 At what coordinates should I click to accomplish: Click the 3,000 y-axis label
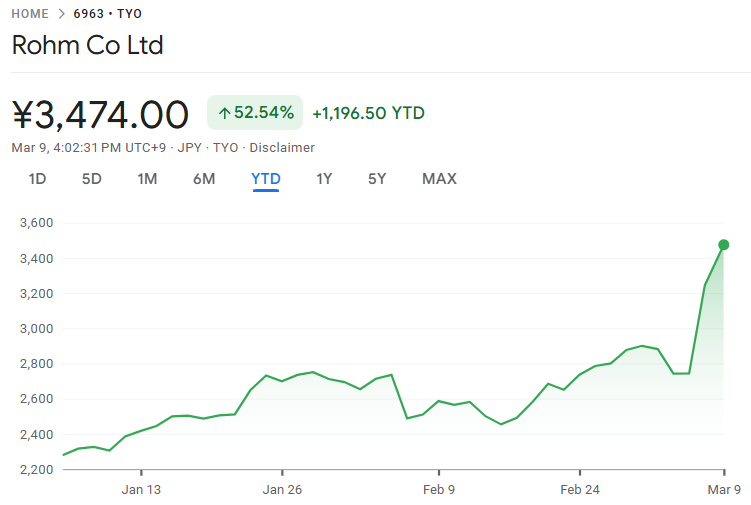click(x=36, y=329)
